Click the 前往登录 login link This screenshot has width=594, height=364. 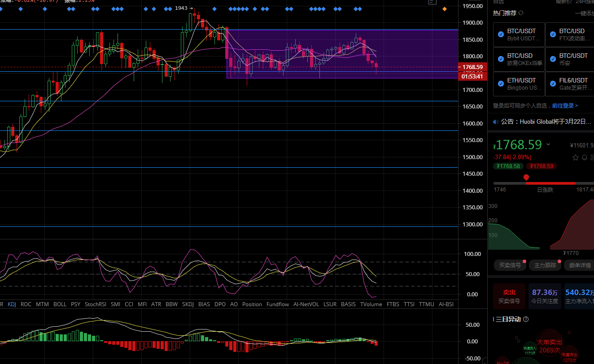click(565, 106)
